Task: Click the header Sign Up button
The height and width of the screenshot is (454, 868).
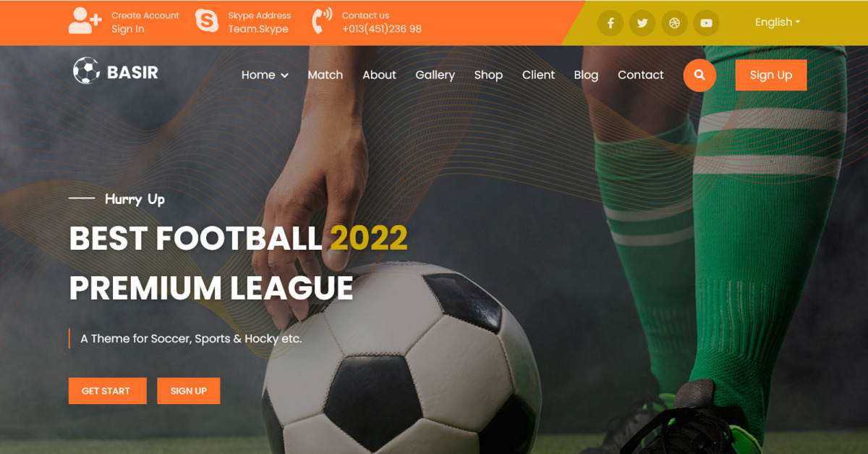Action: (771, 75)
